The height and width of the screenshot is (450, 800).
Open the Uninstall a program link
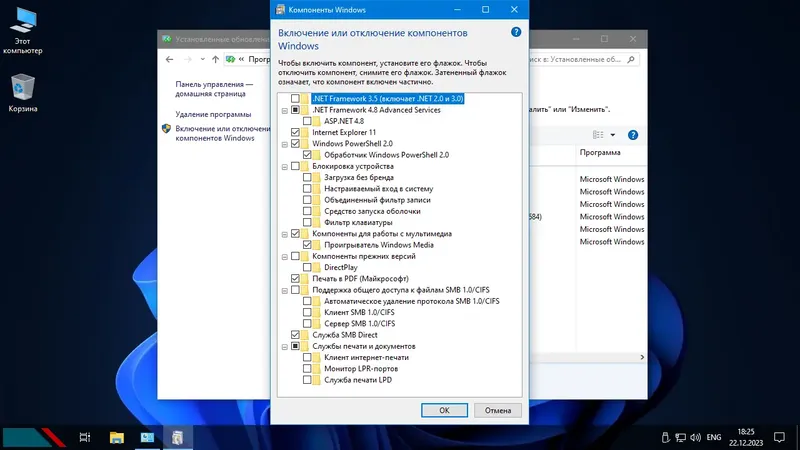point(213,114)
